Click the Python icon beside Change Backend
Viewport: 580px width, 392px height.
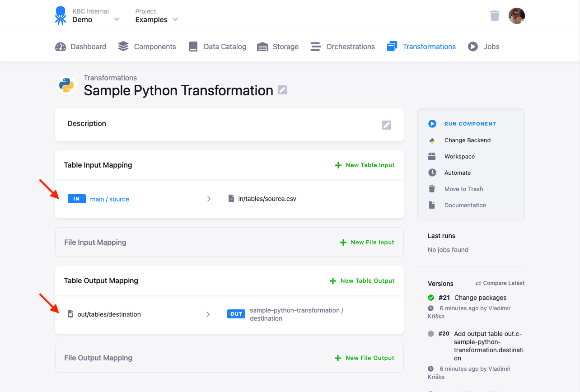coord(432,140)
